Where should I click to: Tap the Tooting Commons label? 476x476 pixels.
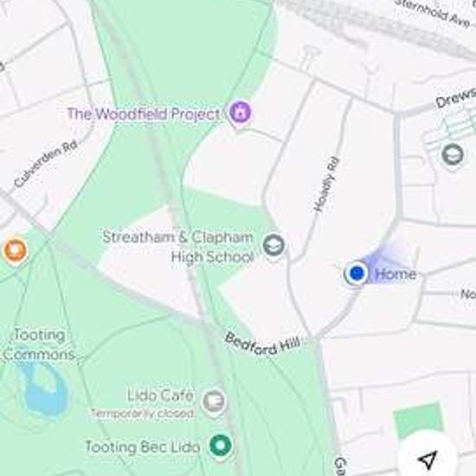pyautogui.click(x=39, y=344)
